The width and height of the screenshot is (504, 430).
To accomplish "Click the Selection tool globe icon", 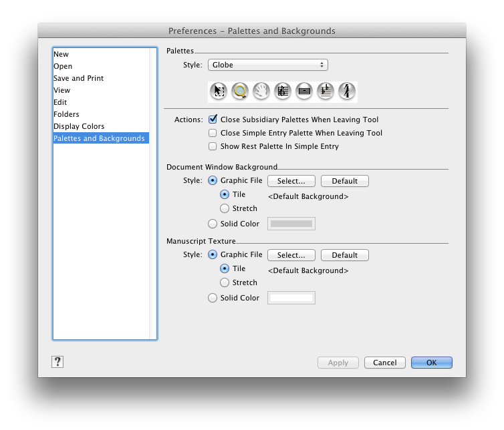I will [219, 91].
